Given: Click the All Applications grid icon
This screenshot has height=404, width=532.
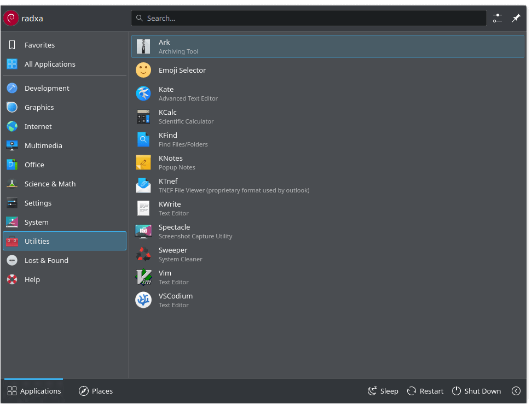Looking at the screenshot, I should point(12,64).
